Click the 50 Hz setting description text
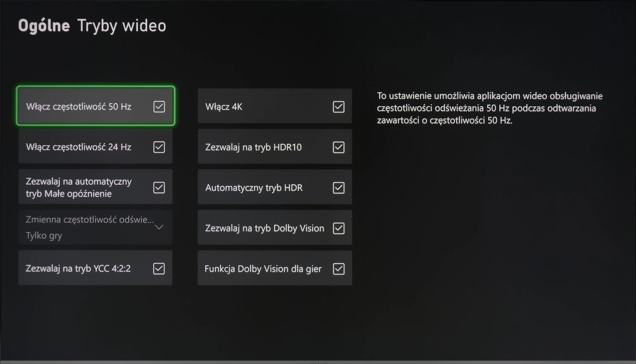This screenshot has height=364, width=636. click(x=490, y=108)
